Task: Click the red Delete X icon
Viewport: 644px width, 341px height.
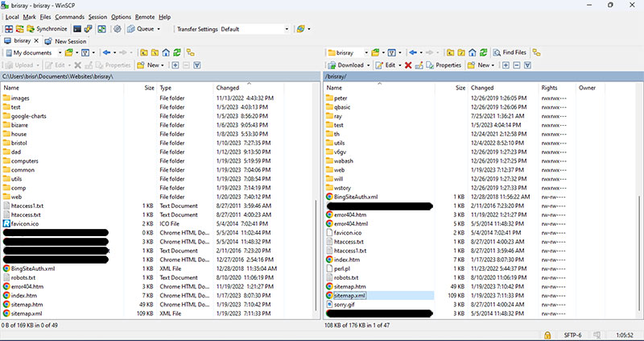Action: click(408, 65)
